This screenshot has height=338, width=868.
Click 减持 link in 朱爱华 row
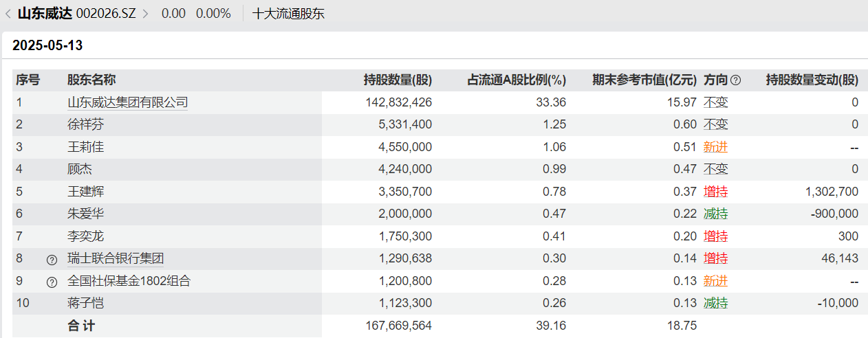(x=715, y=214)
